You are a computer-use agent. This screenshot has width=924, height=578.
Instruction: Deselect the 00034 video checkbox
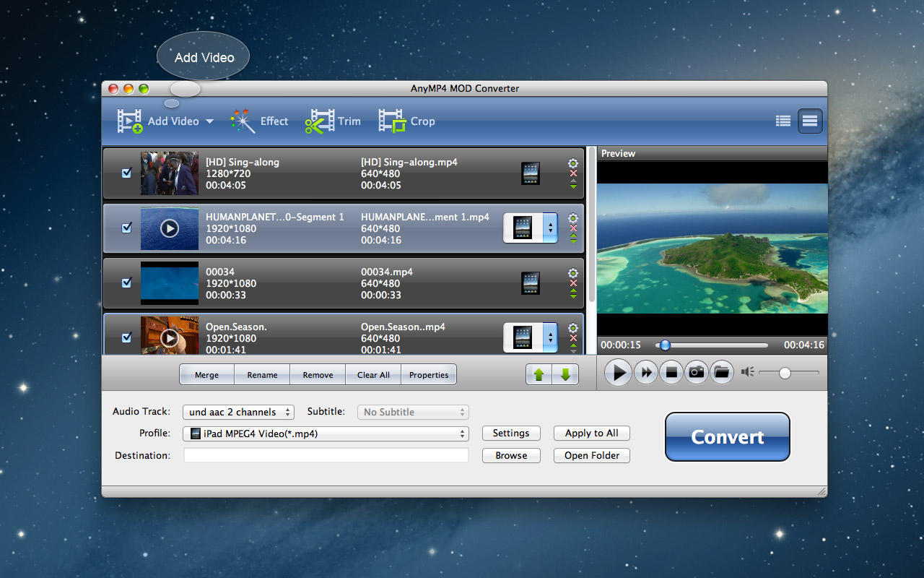pos(127,283)
